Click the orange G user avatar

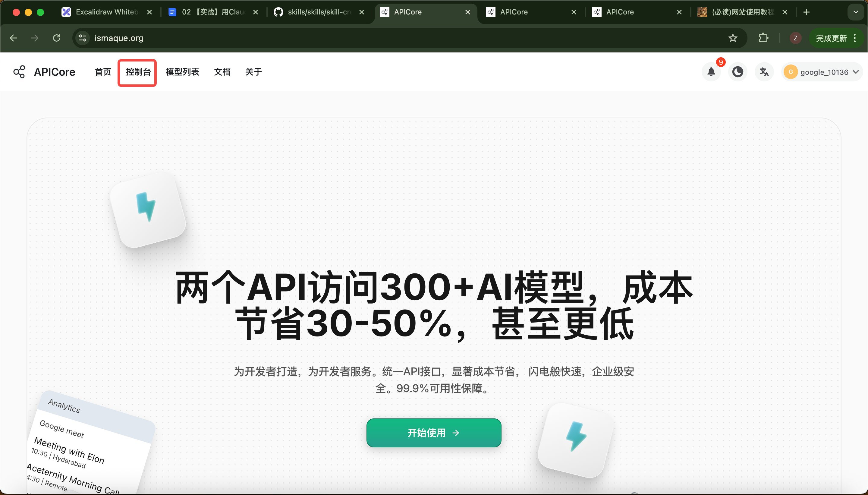coord(791,72)
